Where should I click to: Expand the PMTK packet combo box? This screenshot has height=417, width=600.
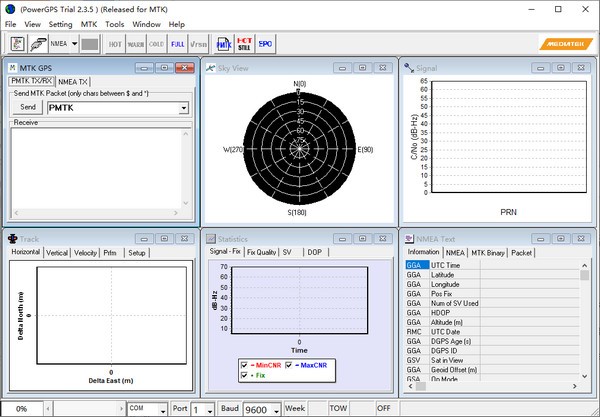184,108
